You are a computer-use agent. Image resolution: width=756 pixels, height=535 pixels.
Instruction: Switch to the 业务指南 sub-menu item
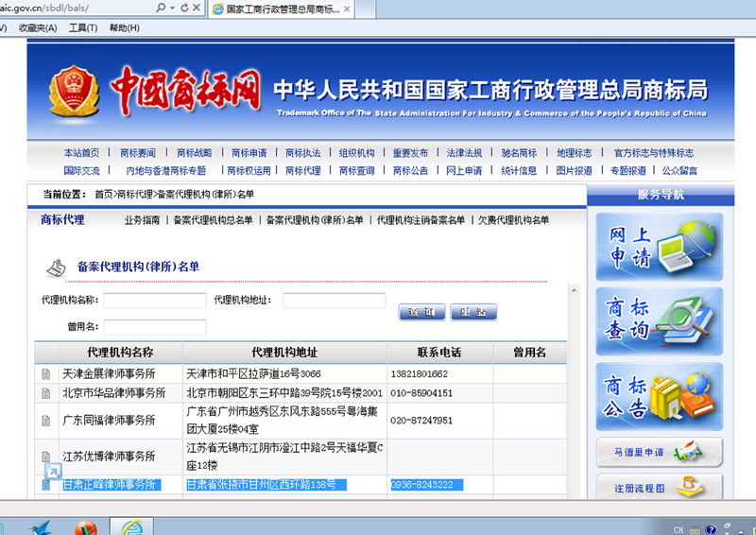coord(142,220)
